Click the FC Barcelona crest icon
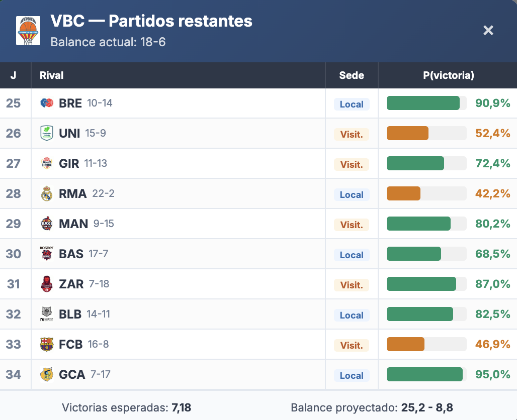Image resolution: width=517 pixels, height=420 pixels. pos(47,344)
